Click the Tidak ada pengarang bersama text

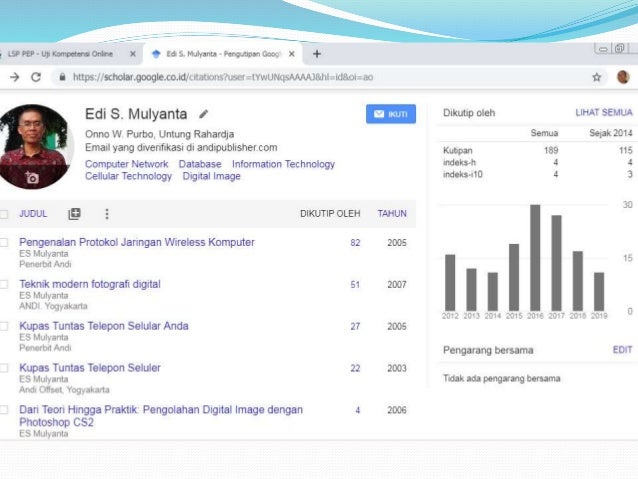tap(502, 378)
